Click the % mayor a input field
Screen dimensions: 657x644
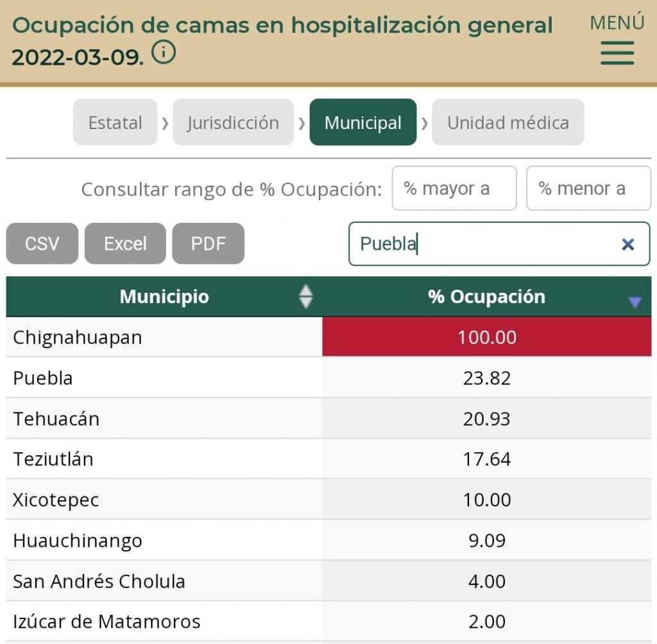(x=454, y=187)
